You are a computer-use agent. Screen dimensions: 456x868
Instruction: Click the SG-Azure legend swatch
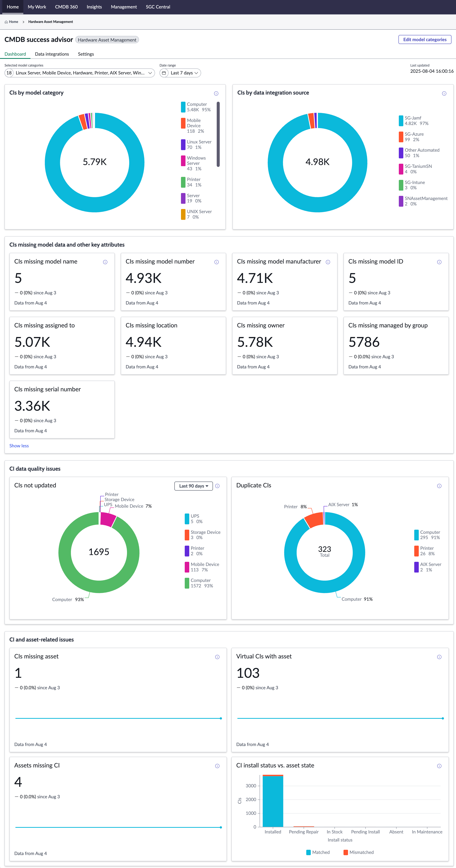(401, 137)
